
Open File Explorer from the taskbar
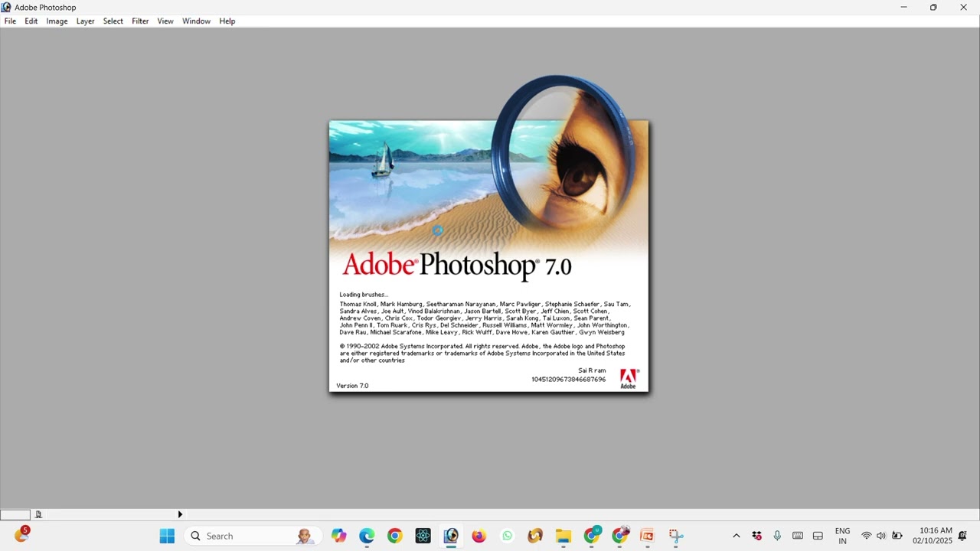(563, 536)
